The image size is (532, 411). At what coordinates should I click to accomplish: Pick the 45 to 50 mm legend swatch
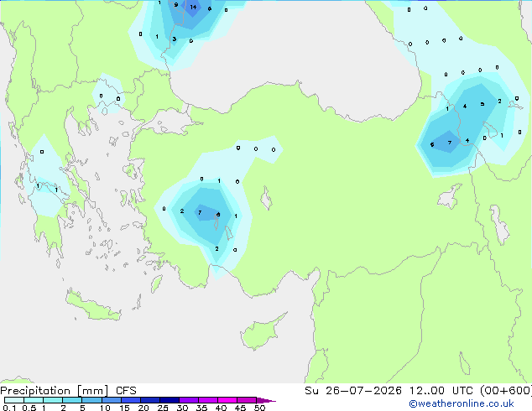247,400
